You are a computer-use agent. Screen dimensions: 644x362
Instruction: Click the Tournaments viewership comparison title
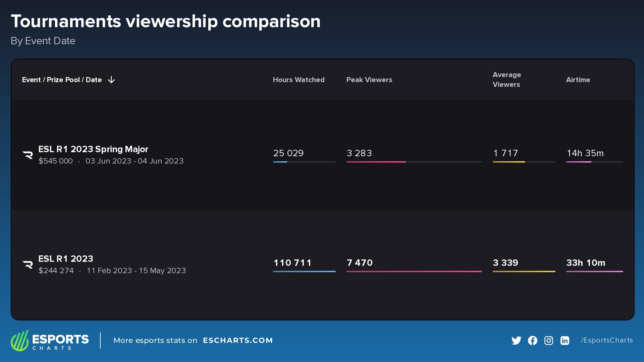(x=166, y=21)
